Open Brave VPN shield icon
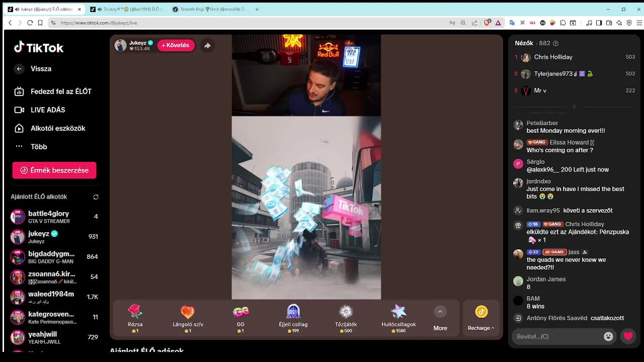Image resolution: width=644 pixels, height=362 pixels. [629, 23]
